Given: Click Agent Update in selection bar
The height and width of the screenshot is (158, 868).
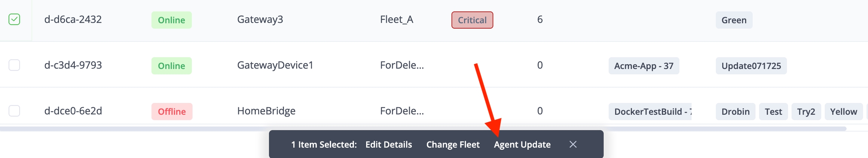Looking at the screenshot, I should (522, 144).
